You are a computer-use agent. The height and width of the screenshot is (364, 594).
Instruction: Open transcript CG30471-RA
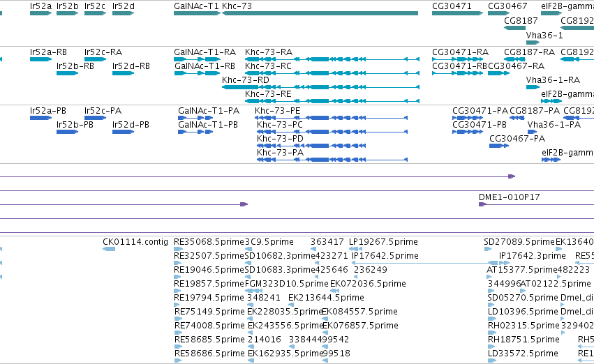pos(460,52)
